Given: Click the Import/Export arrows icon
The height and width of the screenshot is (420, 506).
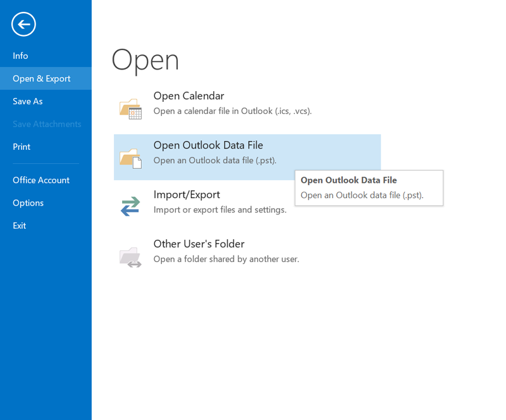Looking at the screenshot, I should tap(130, 206).
